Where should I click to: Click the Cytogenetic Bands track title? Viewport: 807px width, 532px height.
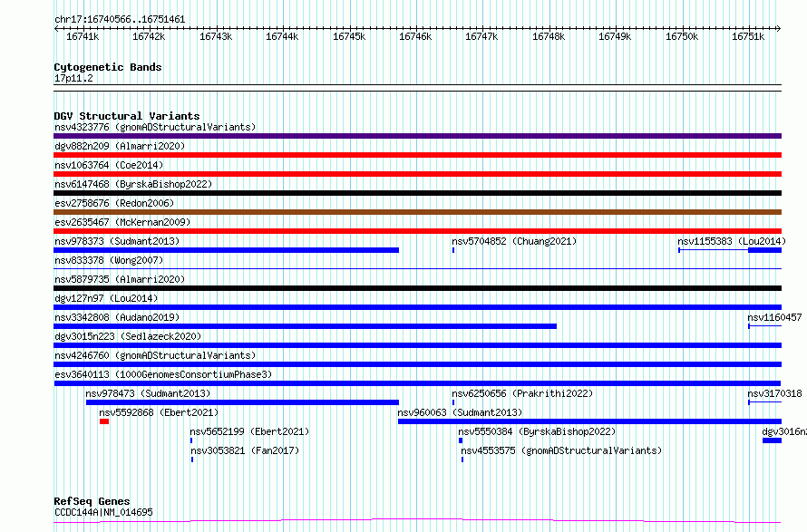point(108,67)
